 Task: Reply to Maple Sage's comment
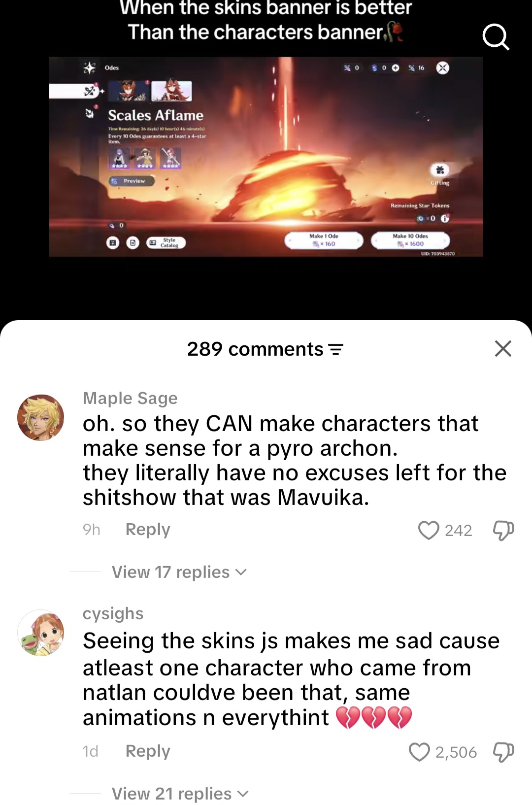(x=148, y=529)
